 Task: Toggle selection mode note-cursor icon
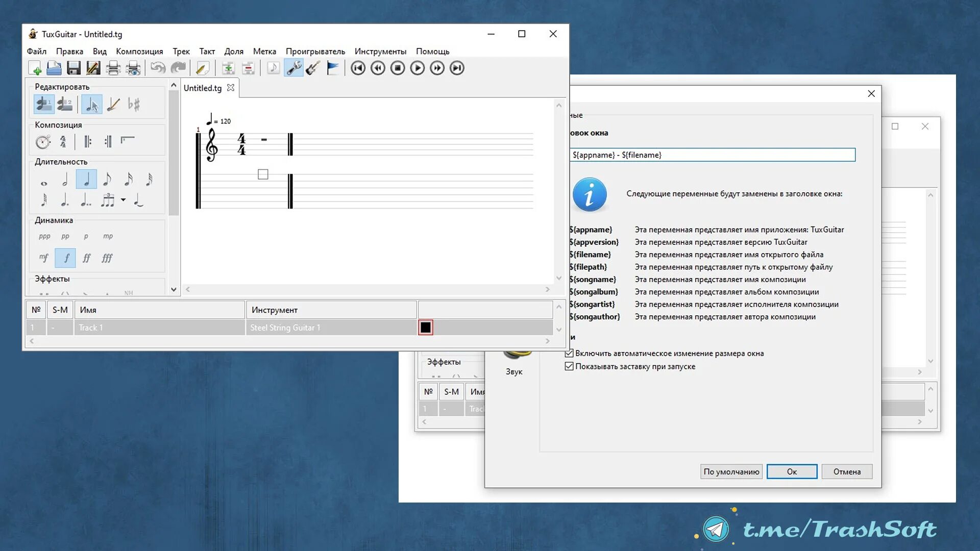pyautogui.click(x=92, y=105)
